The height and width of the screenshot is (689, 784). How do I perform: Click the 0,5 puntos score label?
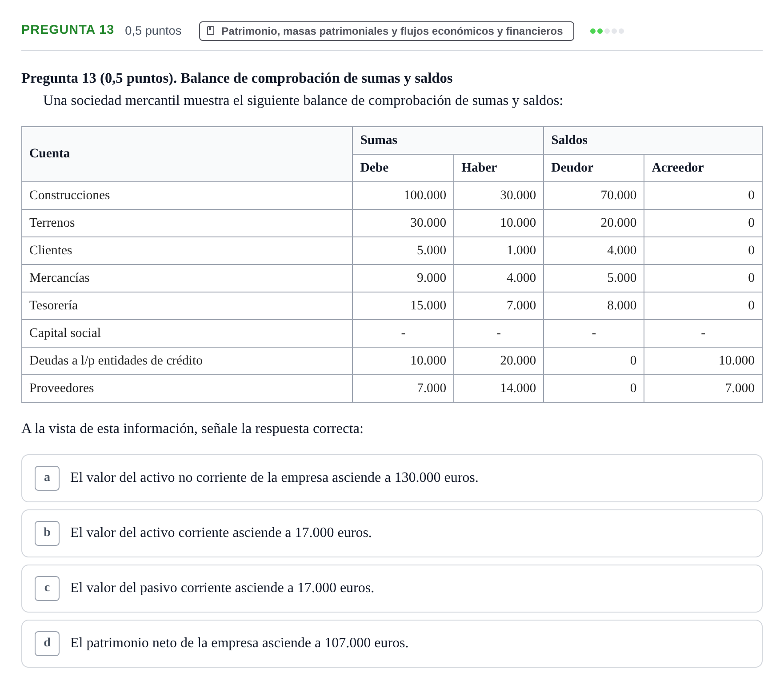click(153, 31)
